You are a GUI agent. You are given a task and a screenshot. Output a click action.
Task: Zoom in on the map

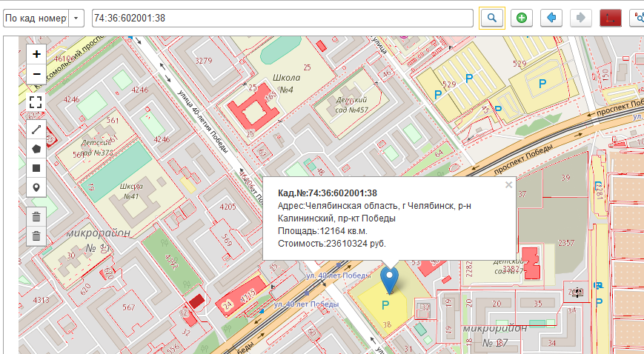point(36,54)
